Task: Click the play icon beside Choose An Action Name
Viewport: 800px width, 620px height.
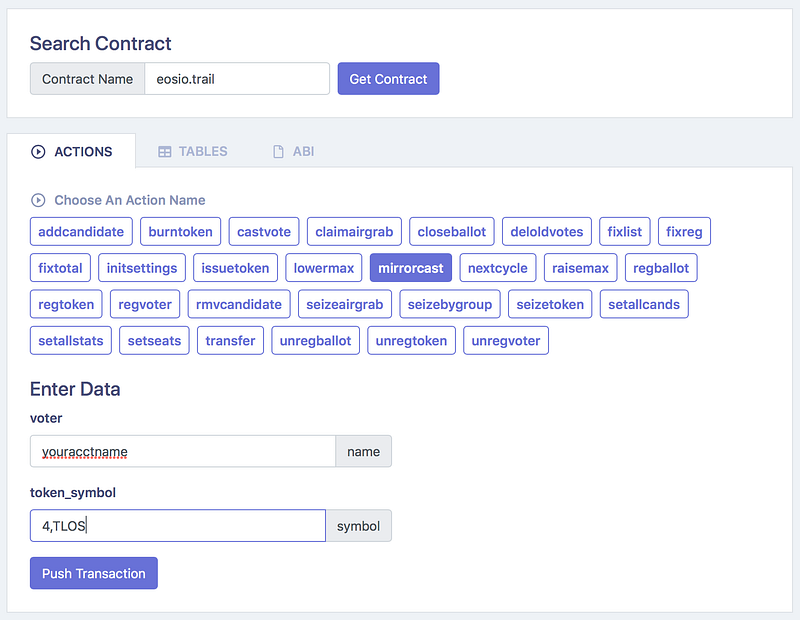Action: 39,200
